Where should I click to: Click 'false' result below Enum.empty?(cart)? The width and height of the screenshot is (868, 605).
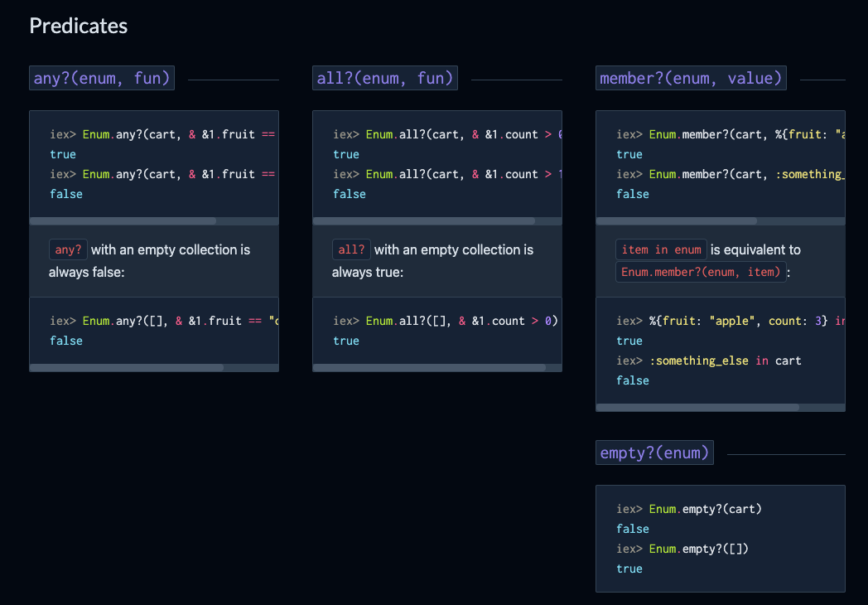point(633,529)
